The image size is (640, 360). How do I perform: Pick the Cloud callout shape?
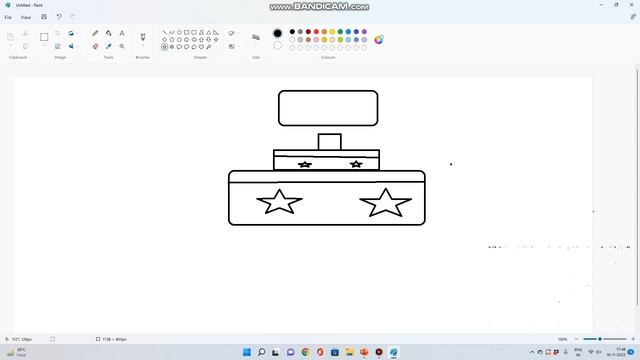click(194, 47)
